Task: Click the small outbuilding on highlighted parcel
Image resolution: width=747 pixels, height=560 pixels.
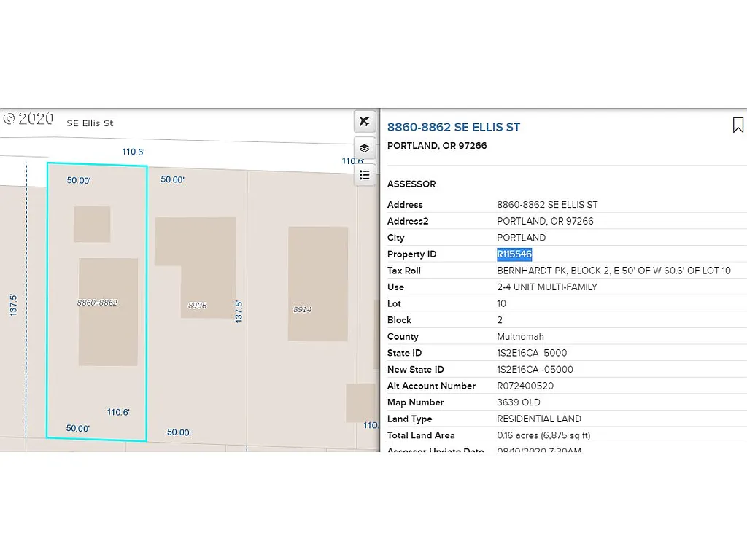Action: tap(92, 224)
